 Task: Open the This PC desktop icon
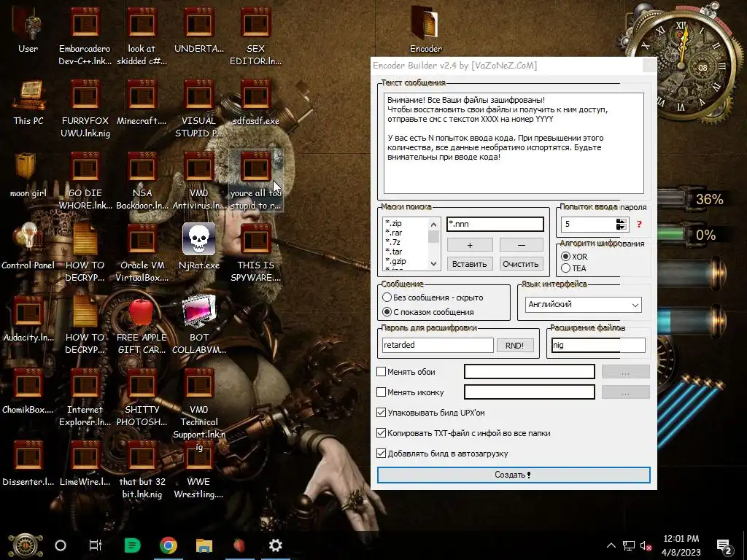point(28,96)
